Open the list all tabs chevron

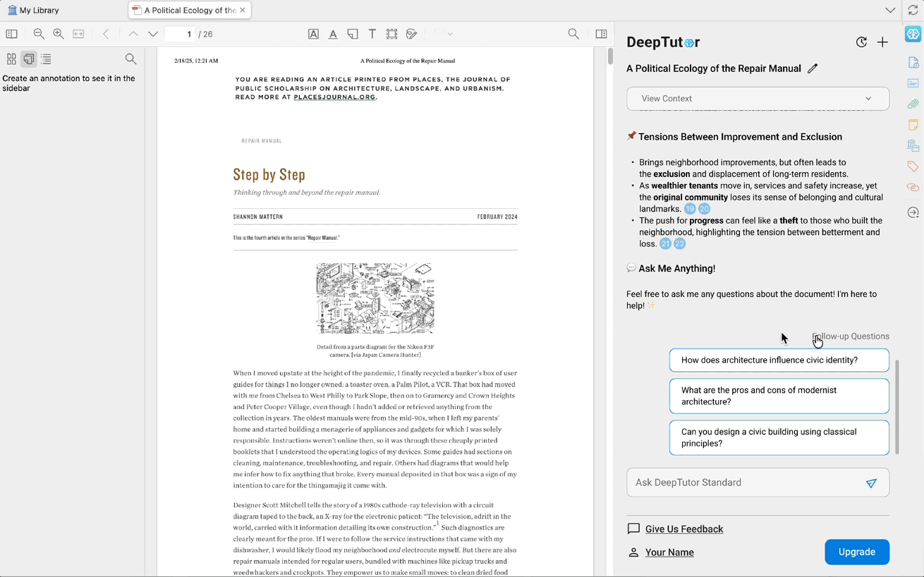tap(890, 11)
